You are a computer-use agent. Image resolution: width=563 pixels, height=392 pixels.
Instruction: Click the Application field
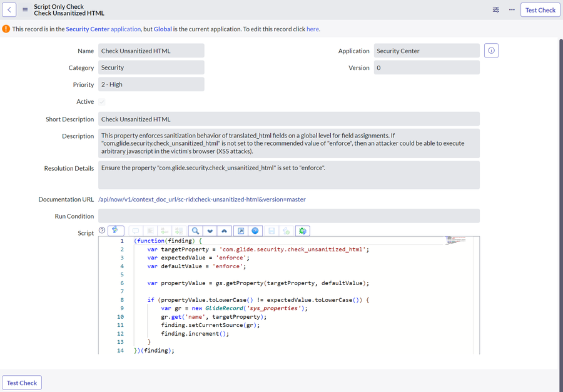tap(427, 51)
